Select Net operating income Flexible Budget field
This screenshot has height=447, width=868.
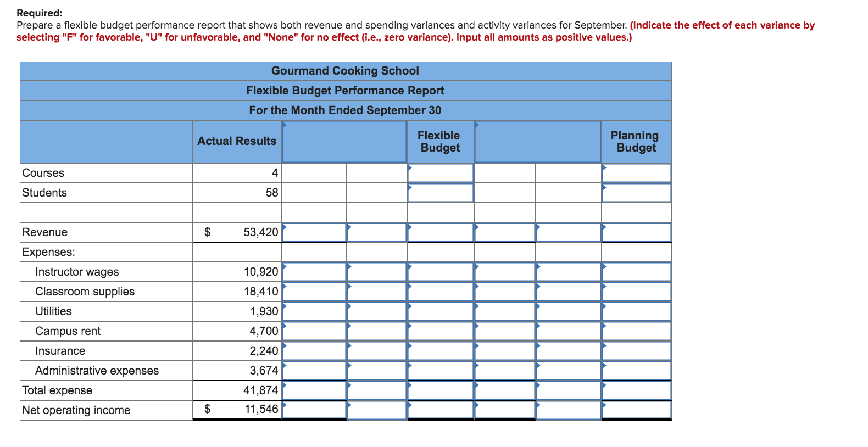point(440,410)
